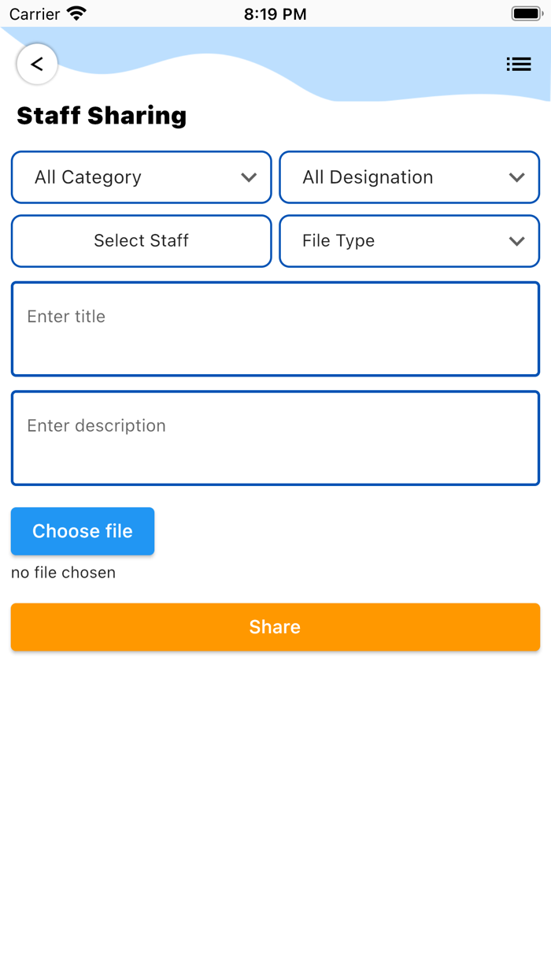
Task: Open the Select Staff picker
Action: [x=141, y=241]
